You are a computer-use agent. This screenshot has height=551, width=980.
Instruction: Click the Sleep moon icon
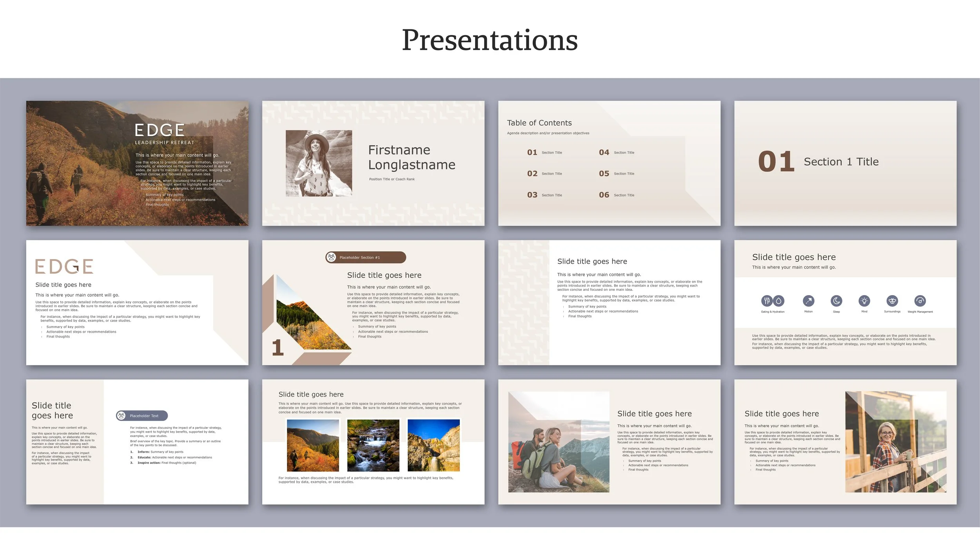[x=836, y=301]
